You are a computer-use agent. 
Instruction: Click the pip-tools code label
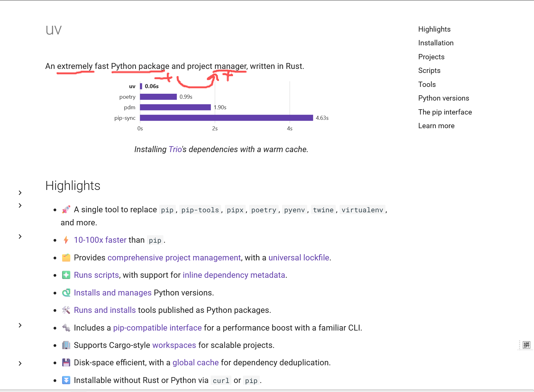tap(200, 210)
